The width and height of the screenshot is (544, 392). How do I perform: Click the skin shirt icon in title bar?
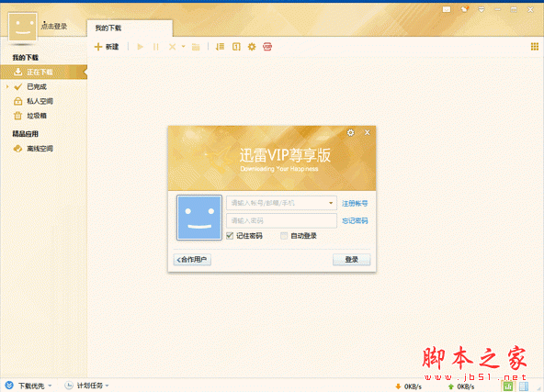[x=464, y=9]
